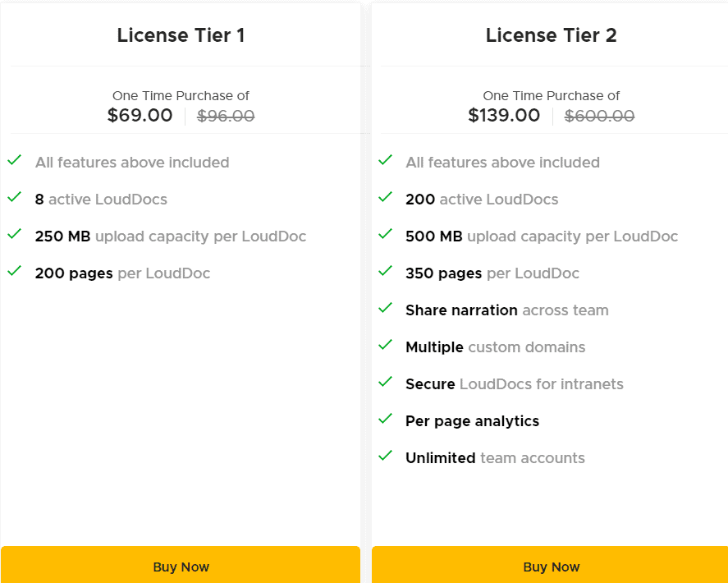Select Tier 2 checkmark for "350 pages per LoudDoc"
728x583 pixels.
pos(385,273)
